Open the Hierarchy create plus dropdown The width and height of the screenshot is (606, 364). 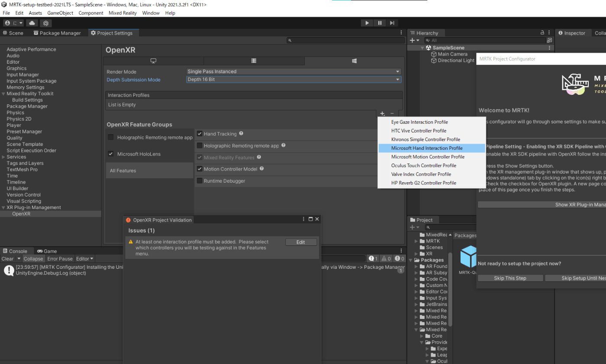414,40
